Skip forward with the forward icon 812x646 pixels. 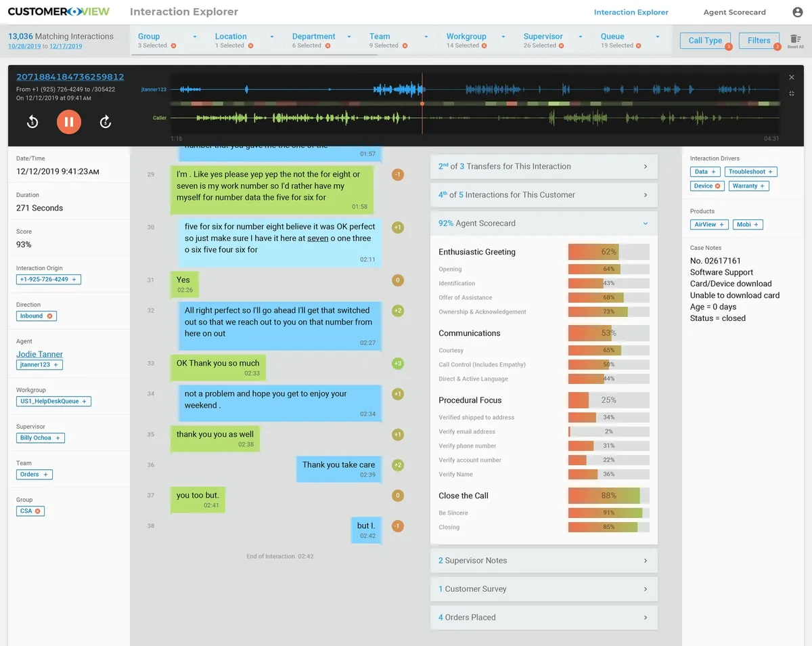pyautogui.click(x=106, y=122)
